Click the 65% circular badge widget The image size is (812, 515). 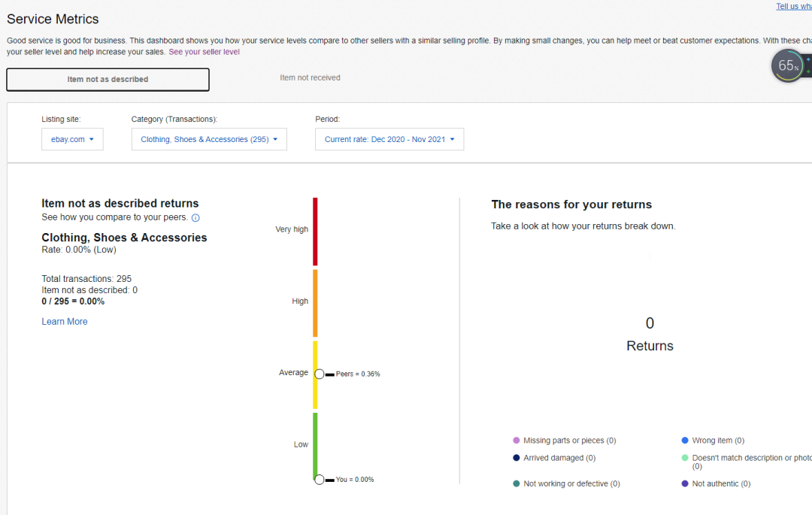pyautogui.click(x=787, y=66)
